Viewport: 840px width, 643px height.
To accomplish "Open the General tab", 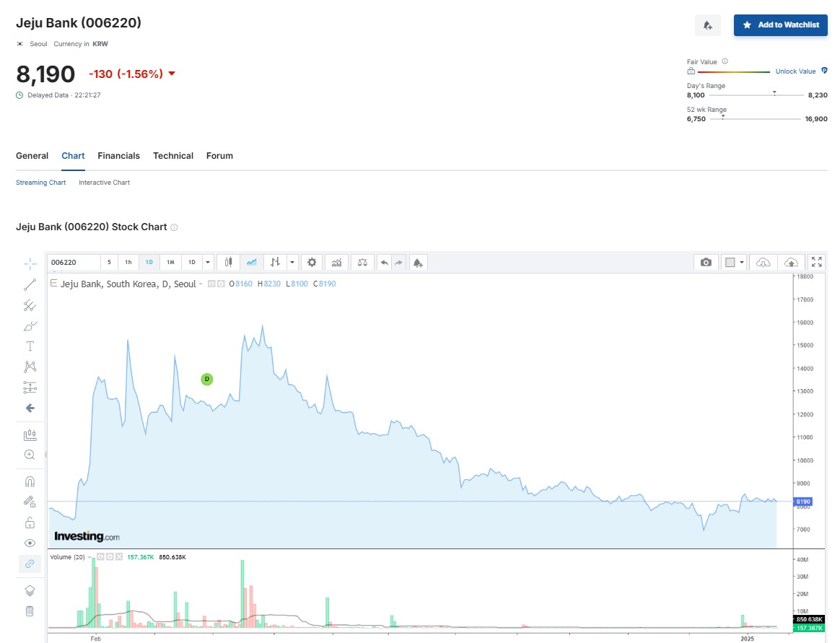I will click(x=32, y=156).
